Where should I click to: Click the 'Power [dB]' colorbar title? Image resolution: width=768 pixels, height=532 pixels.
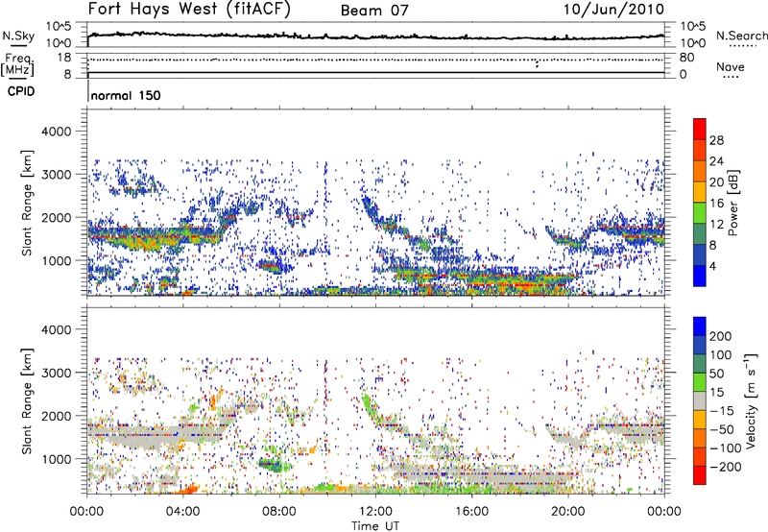point(732,203)
